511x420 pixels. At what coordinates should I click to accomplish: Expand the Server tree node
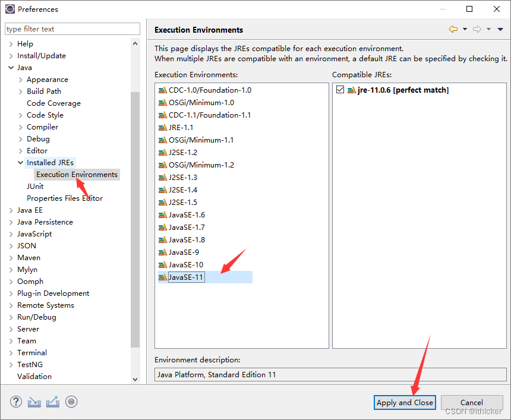(x=11, y=329)
